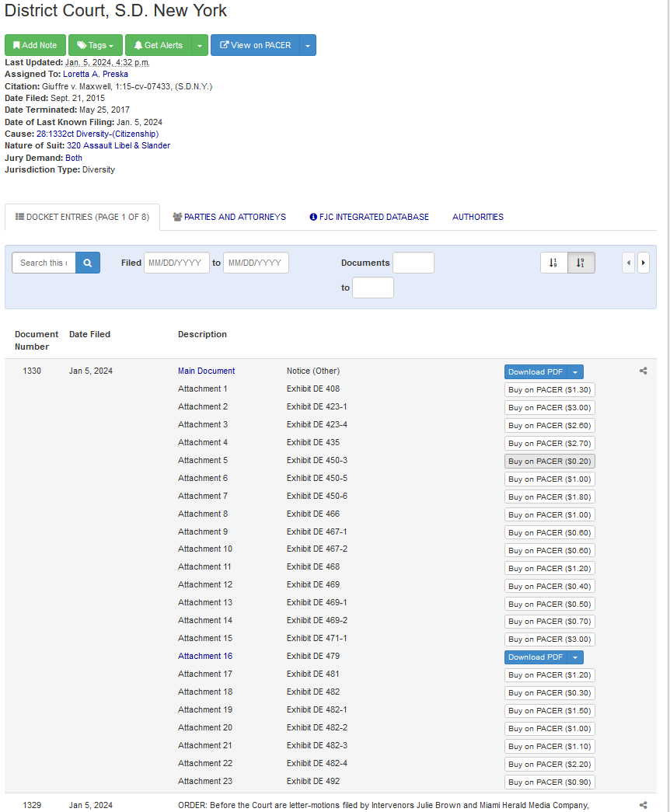Click the Exhibit DE 492 description text
The height and width of the screenshot is (812, 670).
click(x=313, y=781)
